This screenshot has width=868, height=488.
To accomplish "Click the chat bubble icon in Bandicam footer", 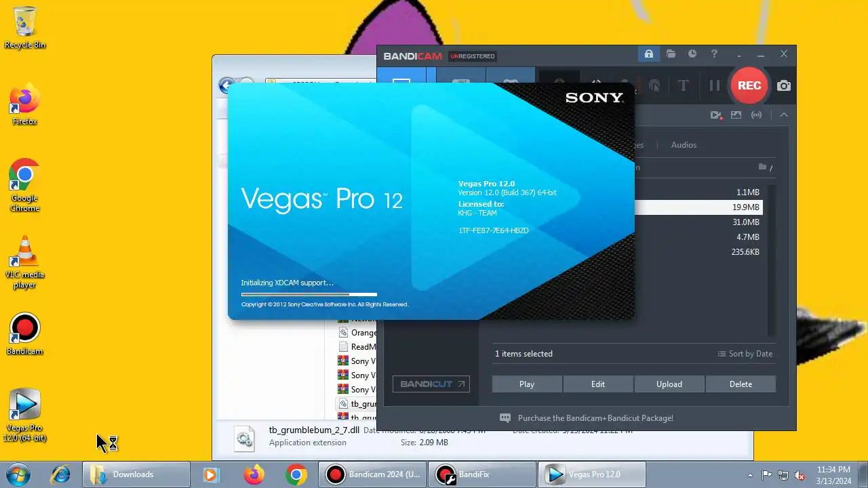I will [x=505, y=418].
